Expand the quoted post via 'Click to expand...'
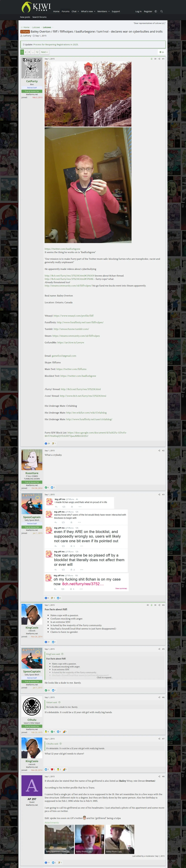 tap(104, 678)
